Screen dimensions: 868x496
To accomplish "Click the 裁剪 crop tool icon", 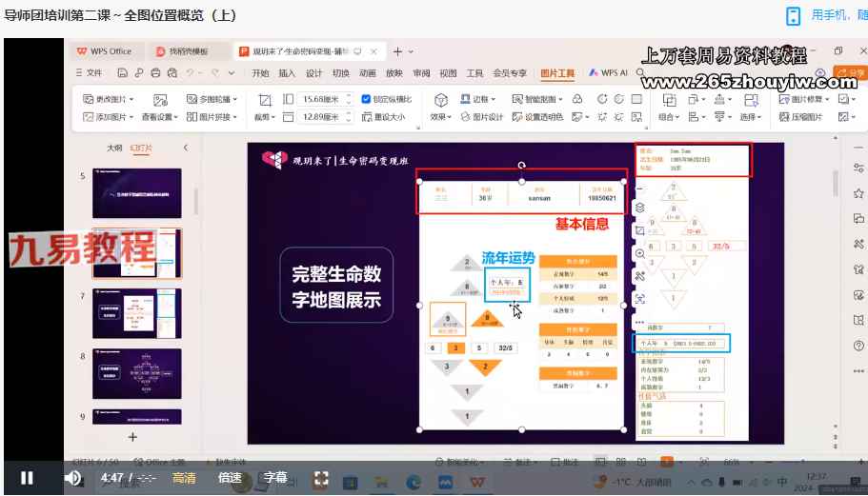I will (264, 100).
